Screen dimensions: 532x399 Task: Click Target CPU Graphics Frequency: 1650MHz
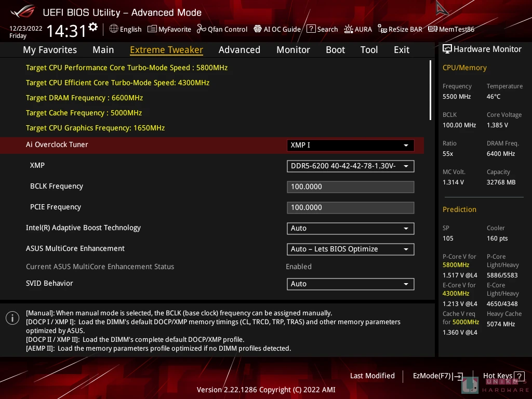point(96,128)
